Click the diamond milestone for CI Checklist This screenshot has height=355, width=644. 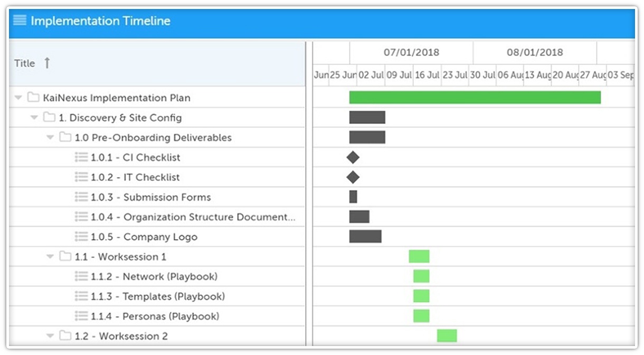pos(353,157)
